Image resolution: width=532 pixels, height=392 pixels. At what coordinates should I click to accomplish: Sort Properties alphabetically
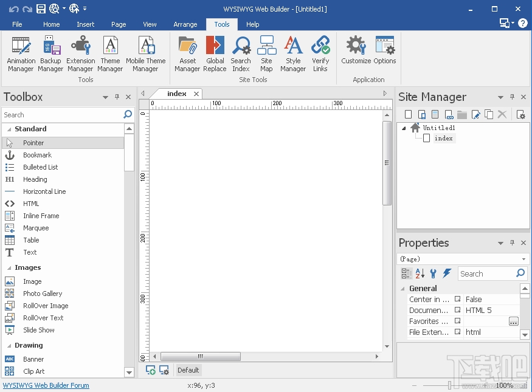[420, 273]
